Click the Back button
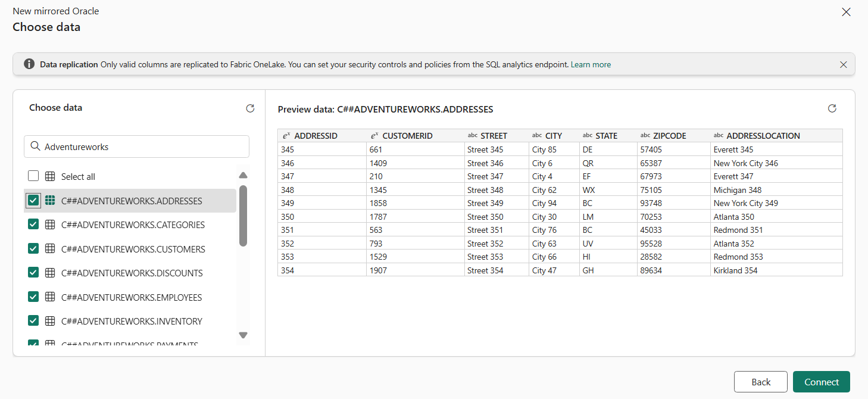This screenshot has height=399, width=868. pyautogui.click(x=760, y=382)
